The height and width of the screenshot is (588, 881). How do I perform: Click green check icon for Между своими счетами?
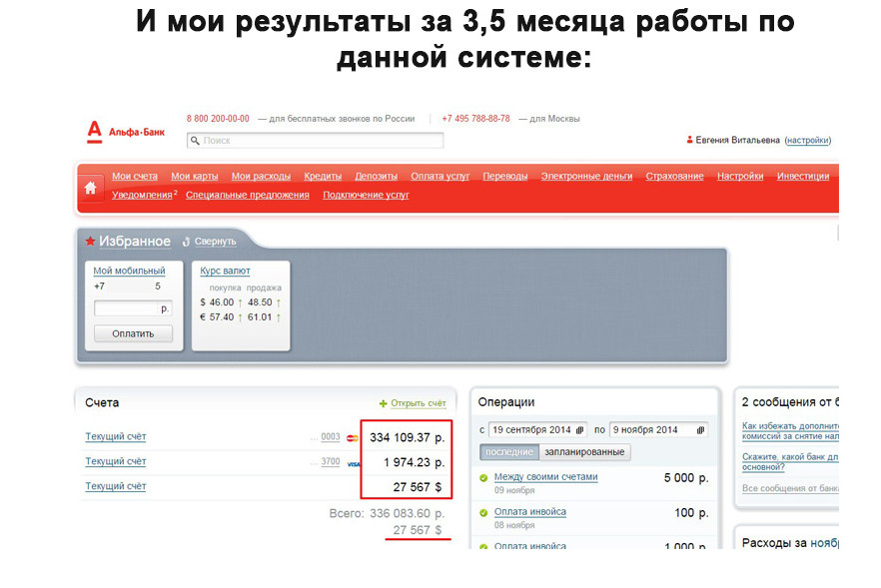483,478
